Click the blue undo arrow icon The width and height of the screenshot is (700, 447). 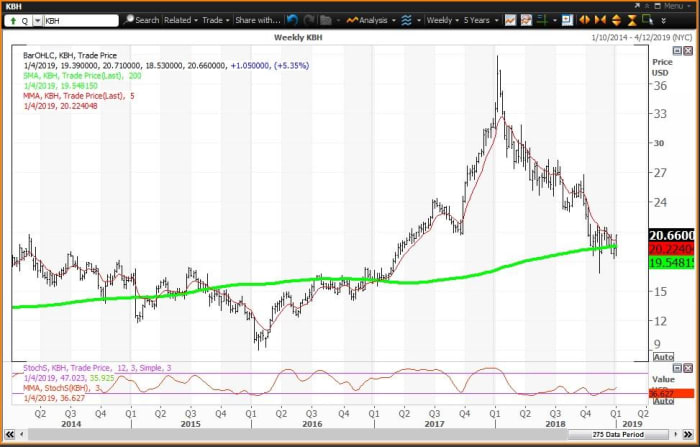tap(292, 19)
